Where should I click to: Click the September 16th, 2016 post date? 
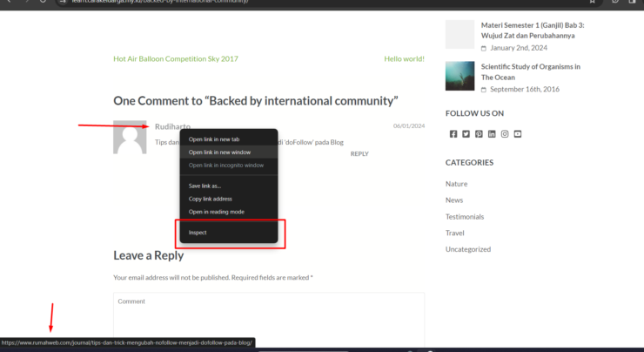point(525,89)
